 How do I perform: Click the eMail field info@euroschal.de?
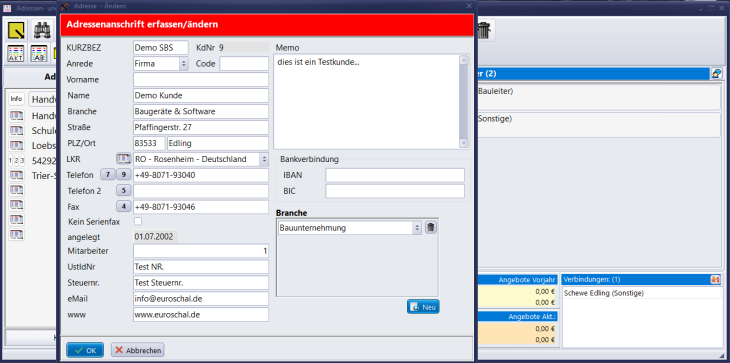[x=201, y=299]
